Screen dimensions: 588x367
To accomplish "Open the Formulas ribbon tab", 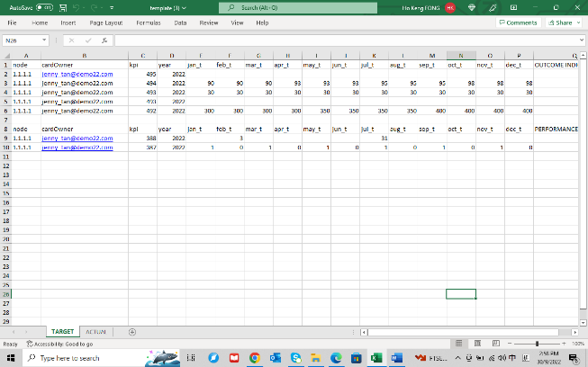I will tap(149, 22).
